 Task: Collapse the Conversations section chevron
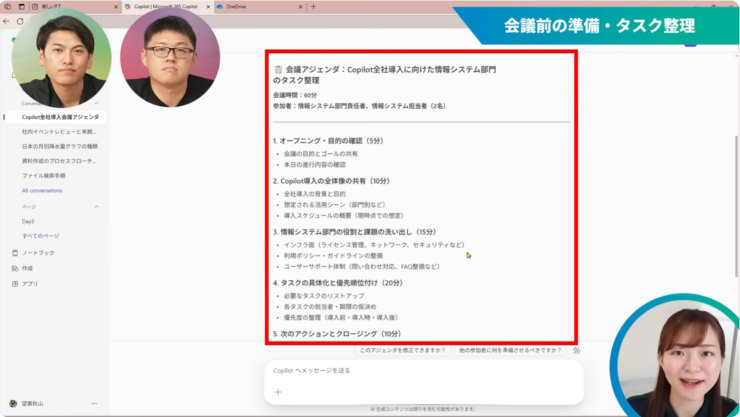[x=96, y=103]
